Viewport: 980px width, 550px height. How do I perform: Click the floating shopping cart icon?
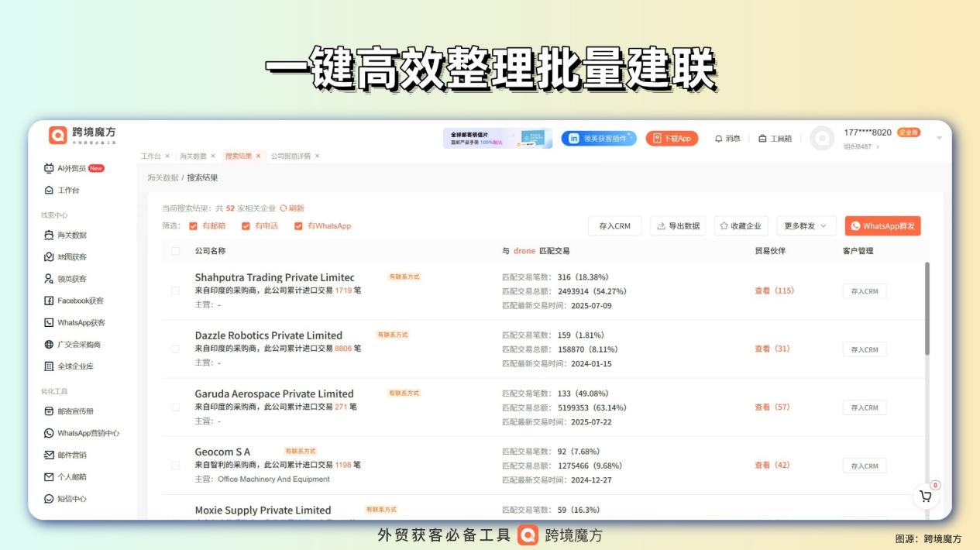pyautogui.click(x=926, y=497)
